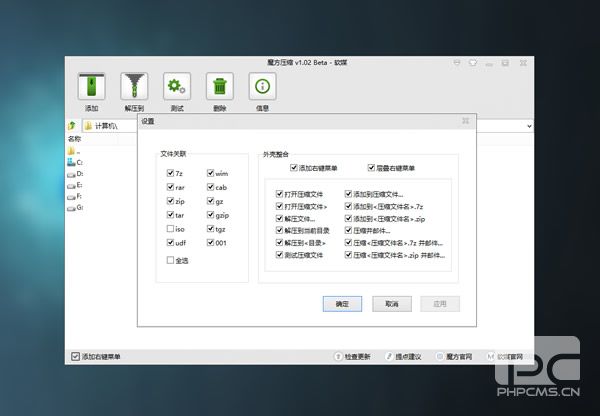This screenshot has width=600, height=416.
Task: Select the parent folder ".." icon row
Action: (71, 151)
